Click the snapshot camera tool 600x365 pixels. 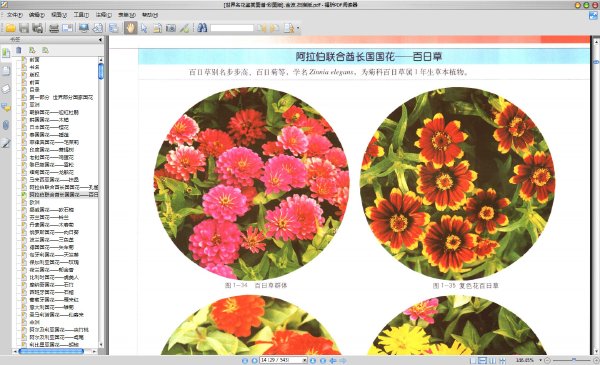point(171,28)
